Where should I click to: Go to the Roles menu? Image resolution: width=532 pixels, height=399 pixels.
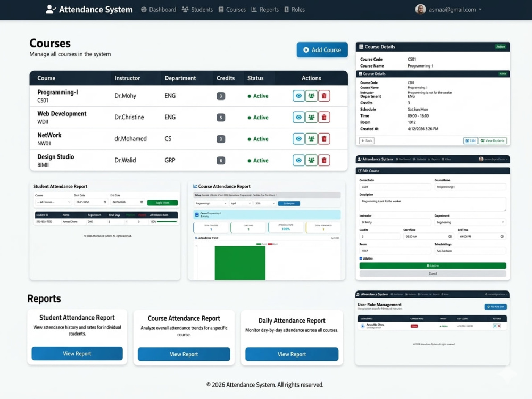(295, 10)
